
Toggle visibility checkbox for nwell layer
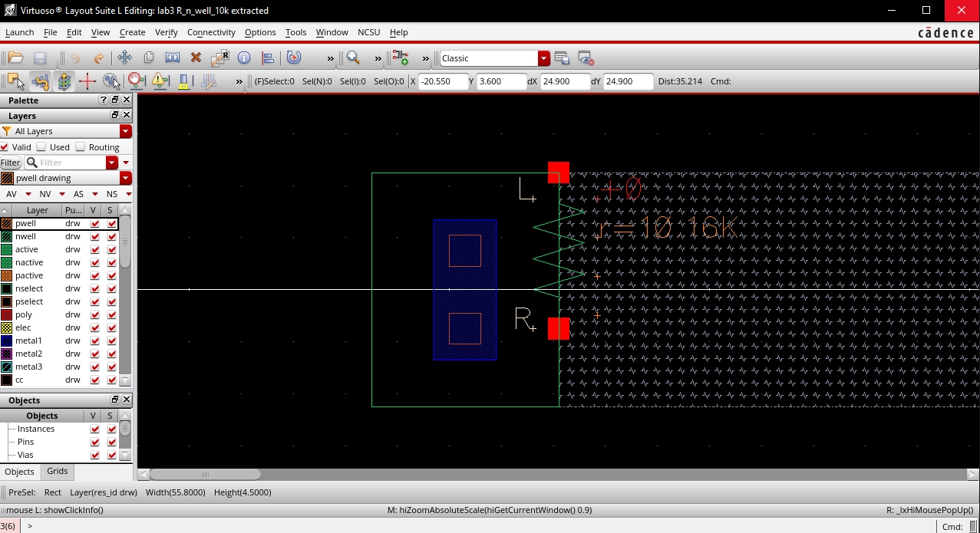tap(95, 237)
